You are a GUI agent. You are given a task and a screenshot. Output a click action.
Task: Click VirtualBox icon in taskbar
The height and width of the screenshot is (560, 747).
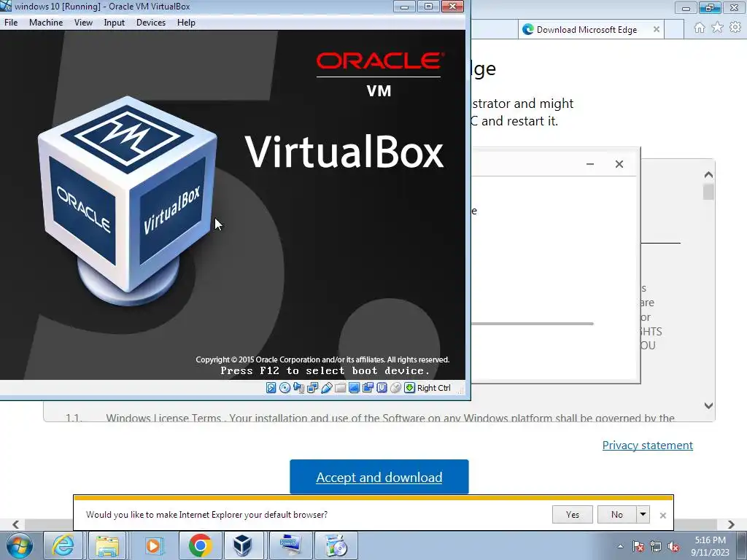click(242, 545)
